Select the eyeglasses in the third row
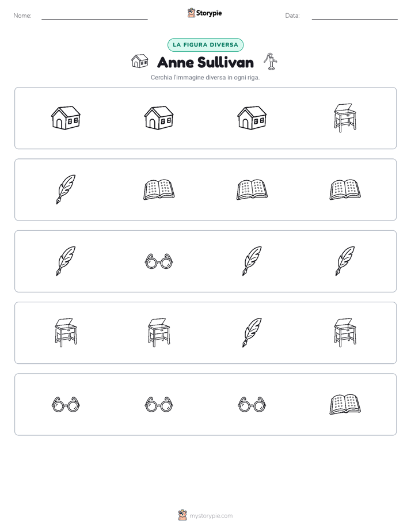411x532 pixels. [159, 261]
